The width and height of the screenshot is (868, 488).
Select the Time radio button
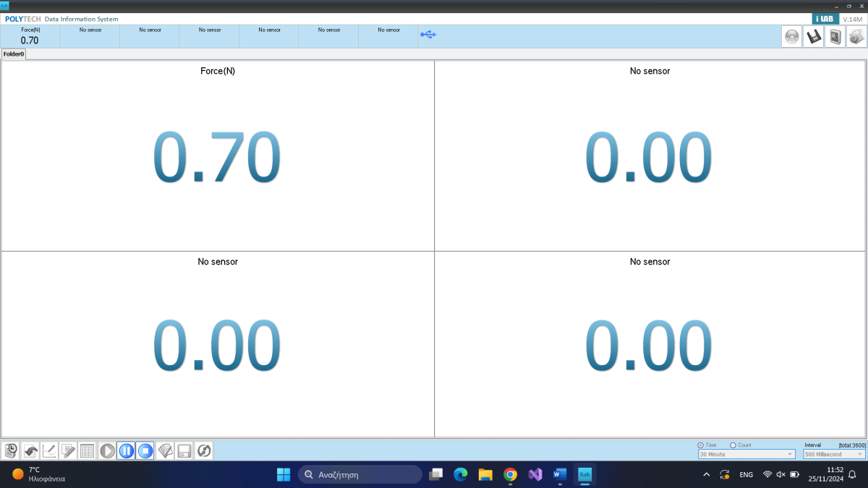(x=700, y=445)
